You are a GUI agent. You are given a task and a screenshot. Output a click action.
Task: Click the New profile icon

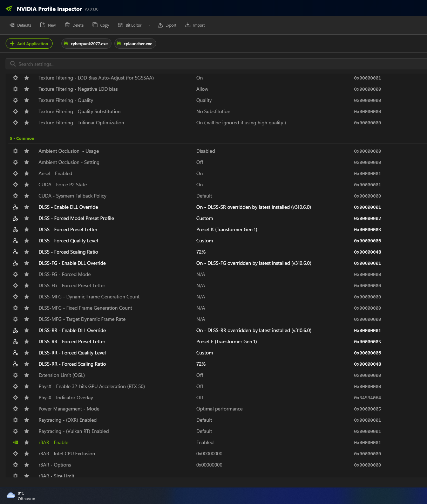[x=43, y=25]
